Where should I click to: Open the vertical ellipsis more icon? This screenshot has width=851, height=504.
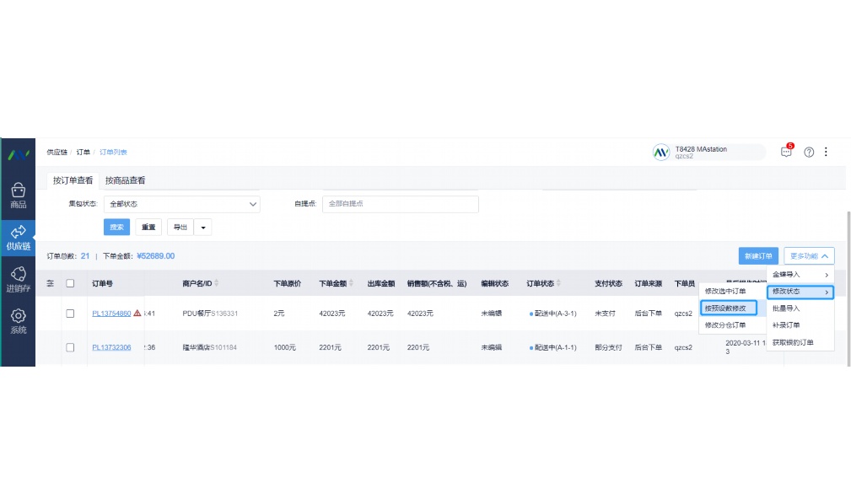(827, 152)
